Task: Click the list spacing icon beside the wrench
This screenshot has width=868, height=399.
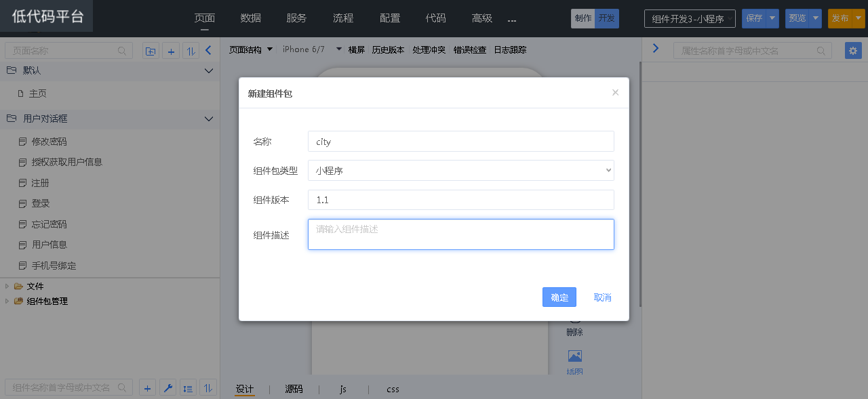Action: point(189,388)
